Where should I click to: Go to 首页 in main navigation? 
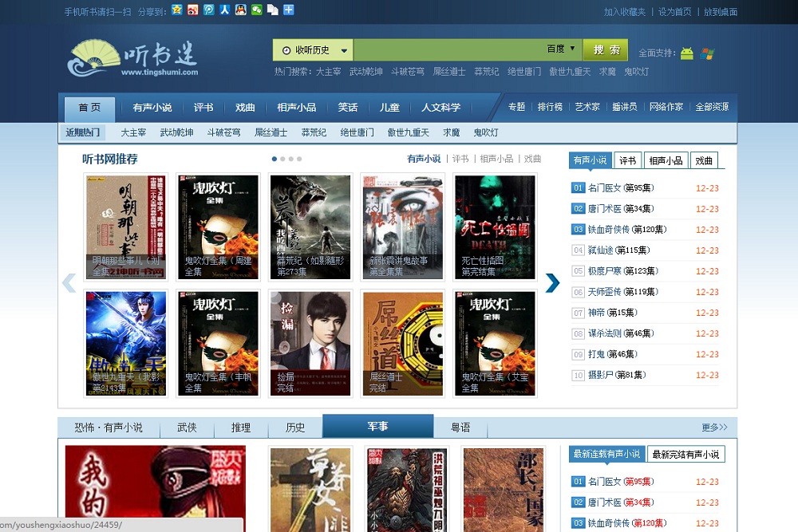[x=89, y=108]
